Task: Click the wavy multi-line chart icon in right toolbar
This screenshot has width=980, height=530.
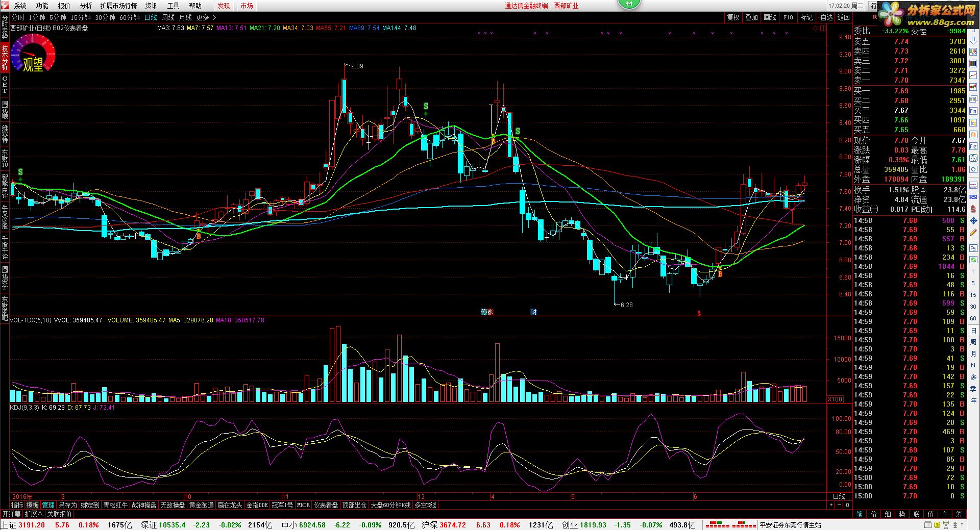Action: 973,186
